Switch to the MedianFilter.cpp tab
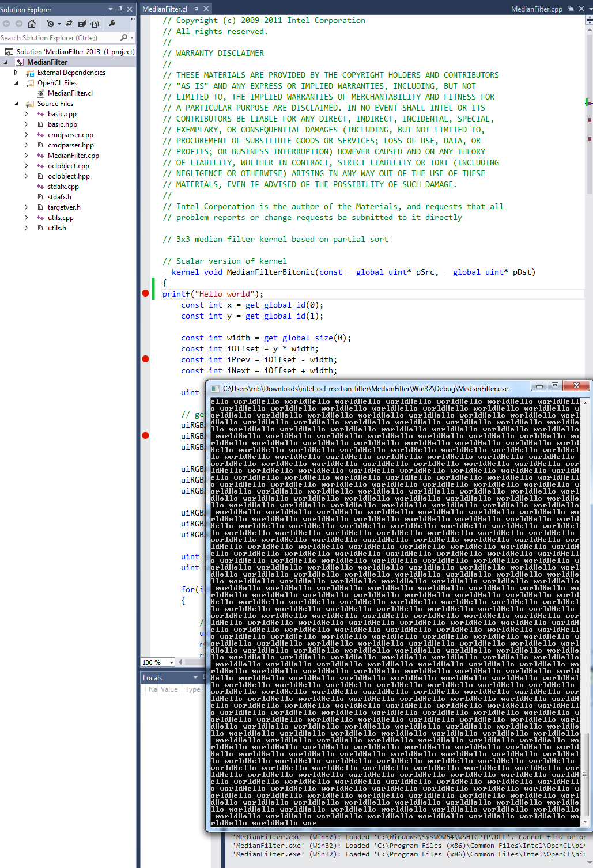 pos(536,9)
